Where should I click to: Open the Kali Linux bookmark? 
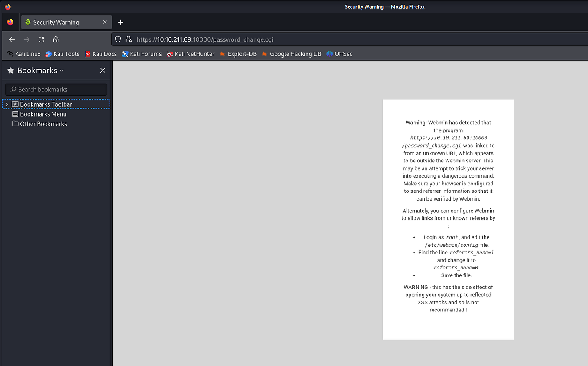(23, 54)
